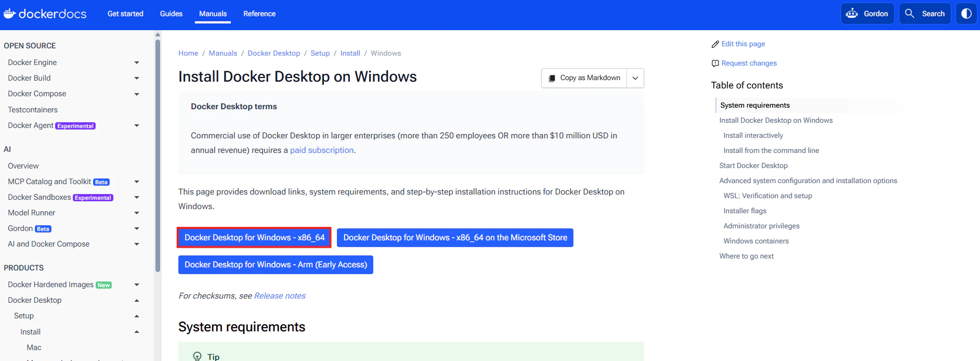Click the Copy as Markdown button

pos(584,78)
